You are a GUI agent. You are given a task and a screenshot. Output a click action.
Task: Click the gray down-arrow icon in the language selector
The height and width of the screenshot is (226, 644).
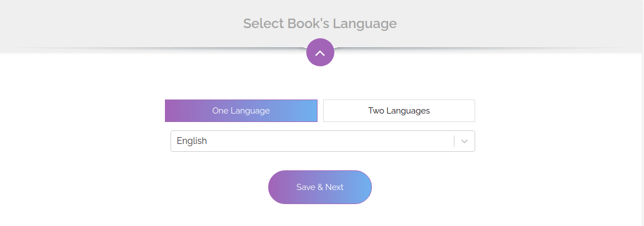click(x=464, y=141)
